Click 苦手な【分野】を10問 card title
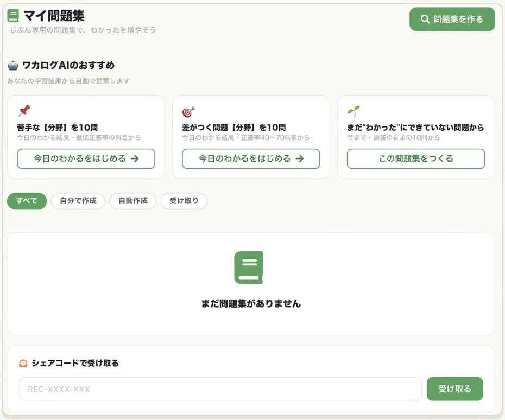Viewport: 505px width, 420px height. (x=58, y=128)
